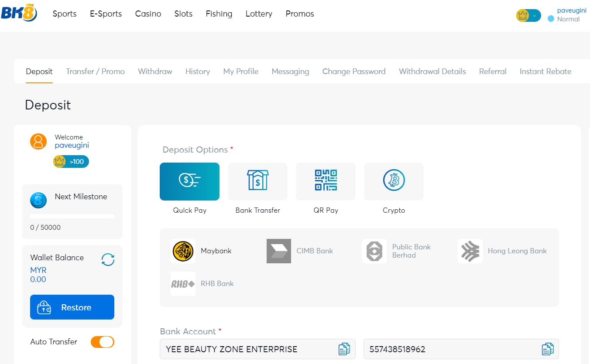Click the crown badge in the header
590x364 pixels.
click(x=528, y=16)
